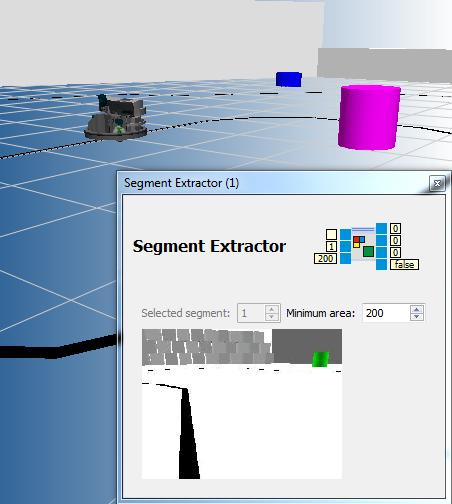This screenshot has width=452, height=504.
Task: Click the green cylinder in the camera image
Action: pos(320,359)
